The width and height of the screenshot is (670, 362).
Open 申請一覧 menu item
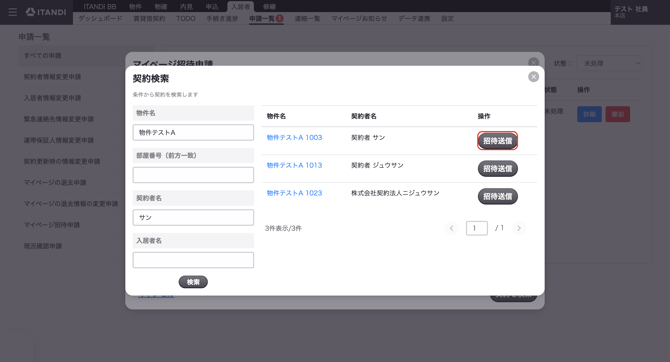(x=266, y=18)
